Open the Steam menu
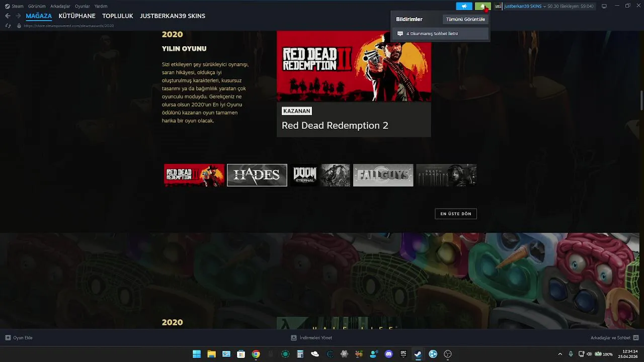Viewport: 644px width, 362px height. (14, 6)
